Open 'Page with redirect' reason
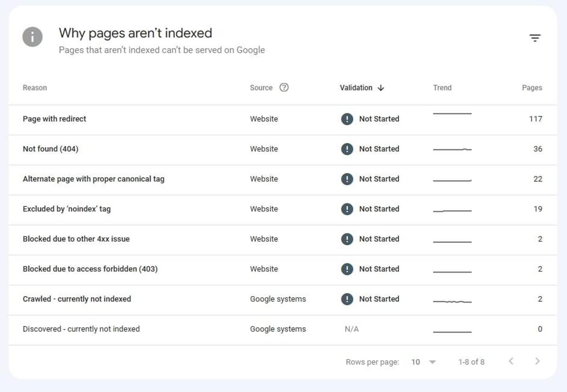 [54, 119]
